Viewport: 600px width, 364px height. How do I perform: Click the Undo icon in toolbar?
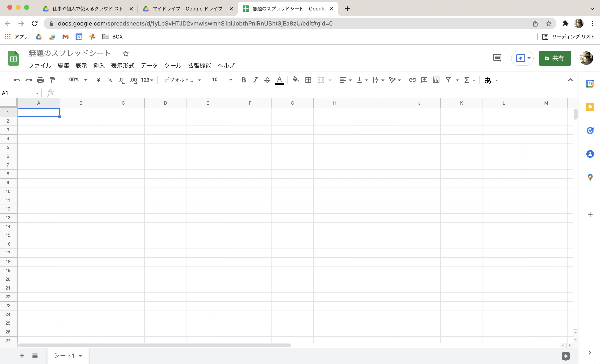click(x=17, y=80)
